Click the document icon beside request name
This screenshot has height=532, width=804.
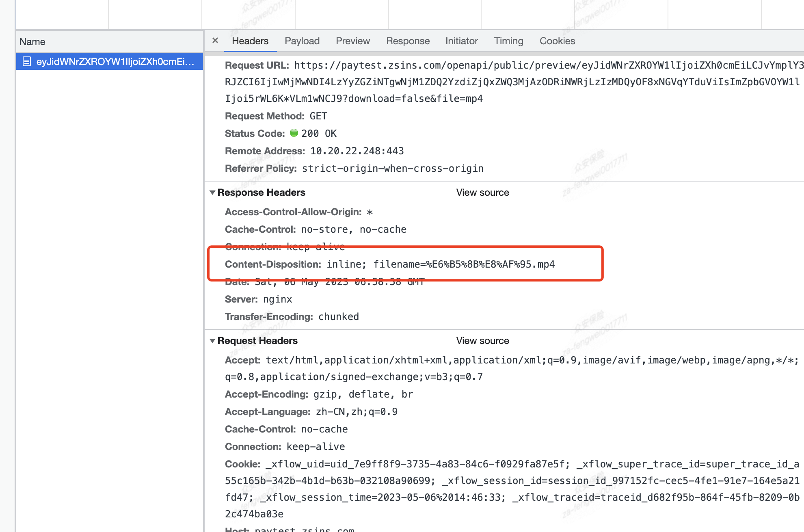click(27, 62)
